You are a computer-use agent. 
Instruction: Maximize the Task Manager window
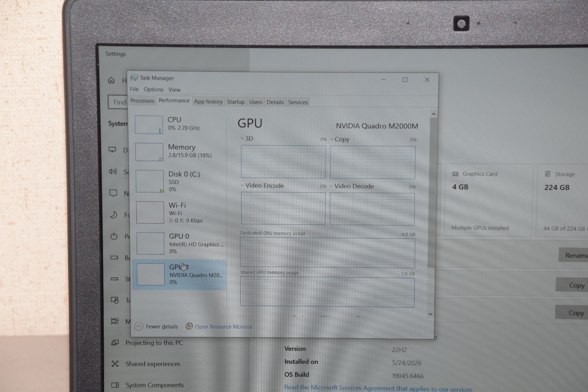click(x=405, y=79)
